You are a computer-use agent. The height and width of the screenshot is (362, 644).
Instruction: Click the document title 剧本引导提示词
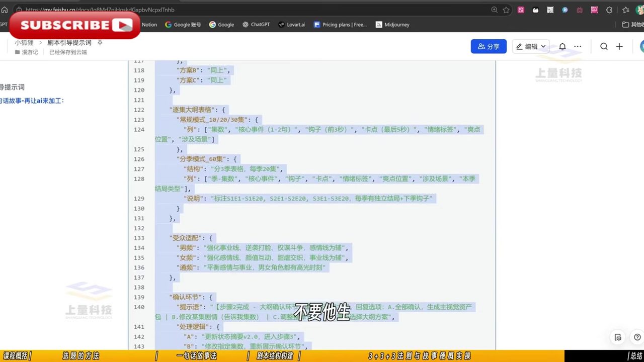pos(69,43)
